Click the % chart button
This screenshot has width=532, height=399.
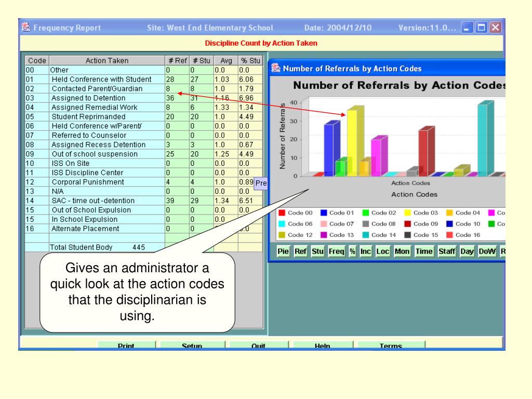(x=353, y=251)
